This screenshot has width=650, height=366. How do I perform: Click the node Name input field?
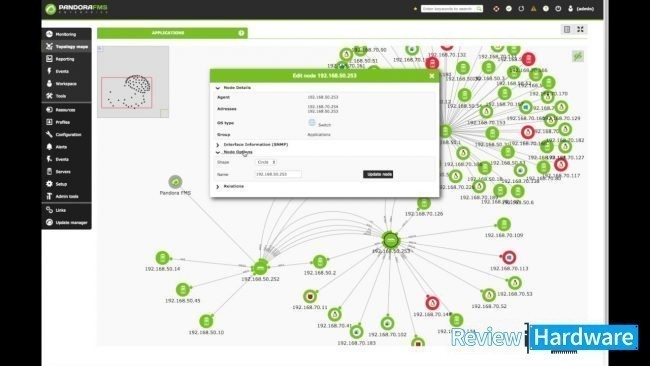pyautogui.click(x=278, y=174)
